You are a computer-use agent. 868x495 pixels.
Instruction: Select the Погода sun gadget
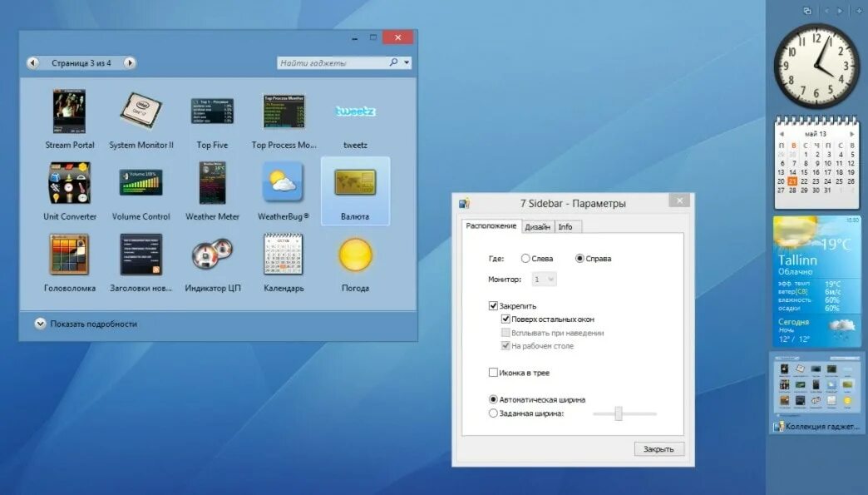[x=355, y=262]
